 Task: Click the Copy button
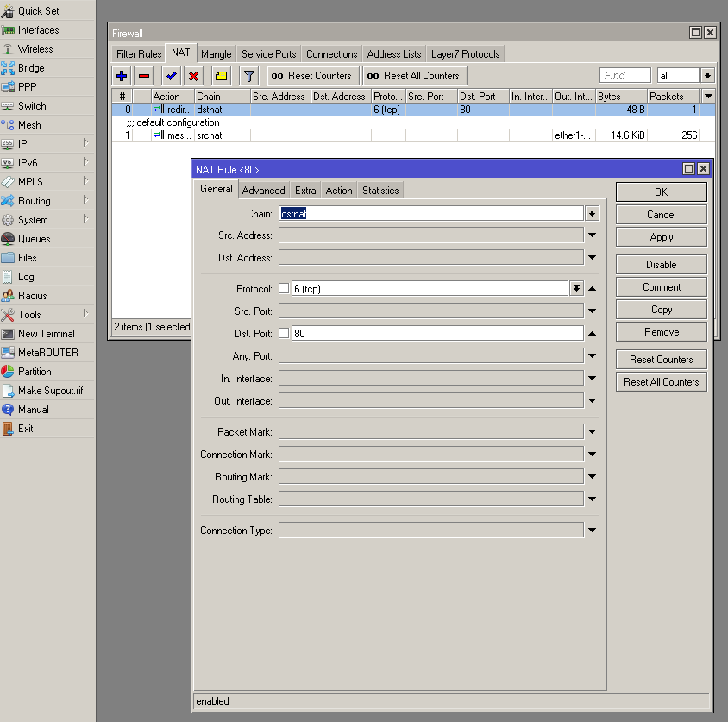coord(661,310)
